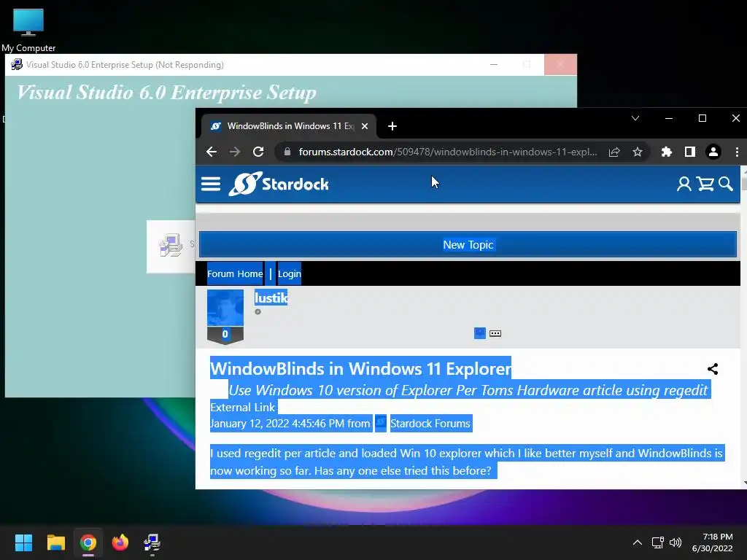
Task: Click setup icon in Visual Studio dialog
Action: tap(171, 246)
